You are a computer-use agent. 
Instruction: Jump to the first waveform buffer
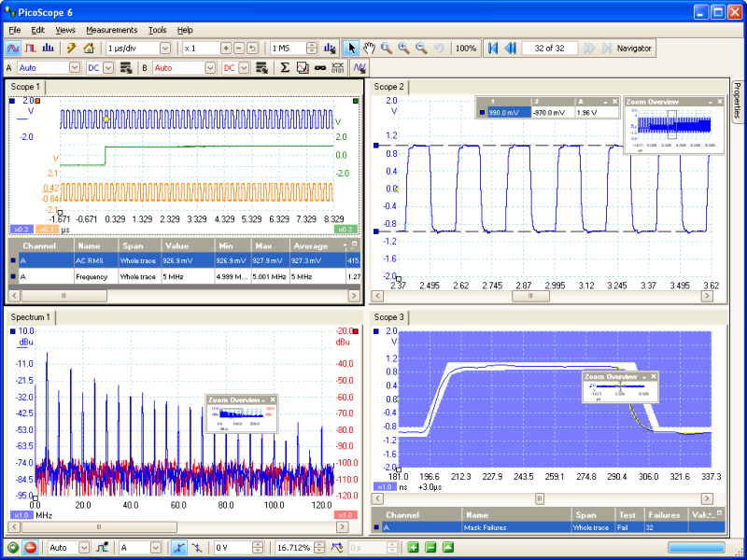(493, 48)
